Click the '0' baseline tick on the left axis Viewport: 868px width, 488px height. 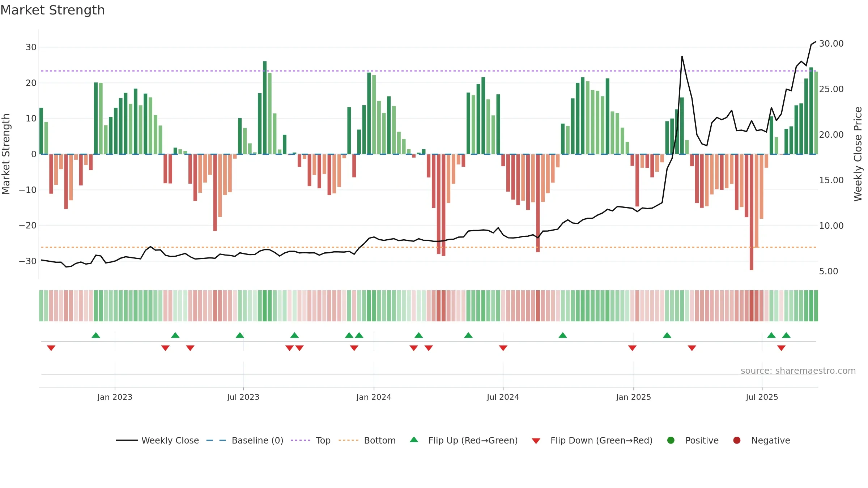[34, 154]
